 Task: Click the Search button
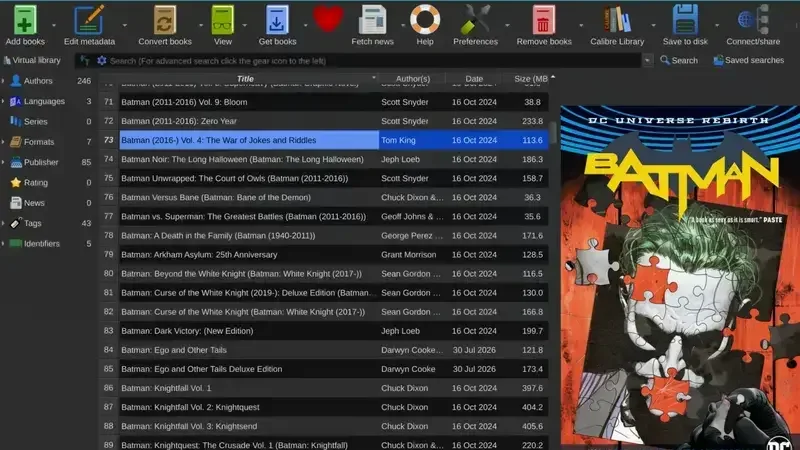click(x=679, y=60)
